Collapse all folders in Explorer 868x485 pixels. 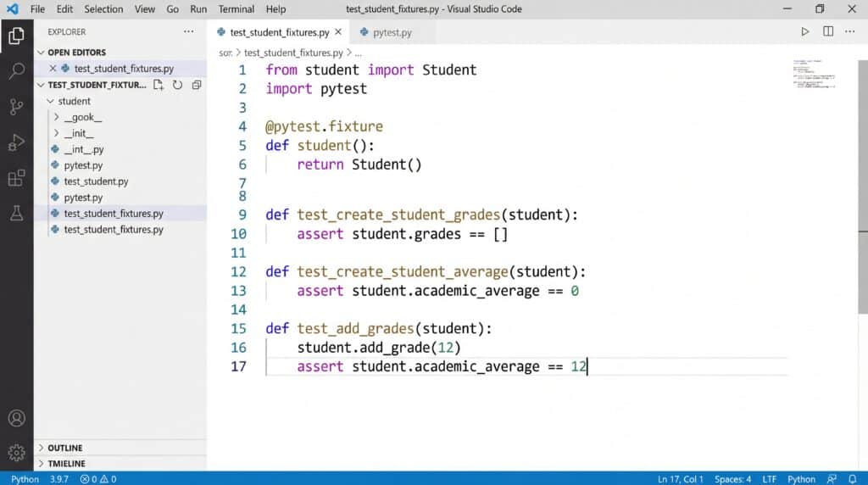tap(196, 85)
